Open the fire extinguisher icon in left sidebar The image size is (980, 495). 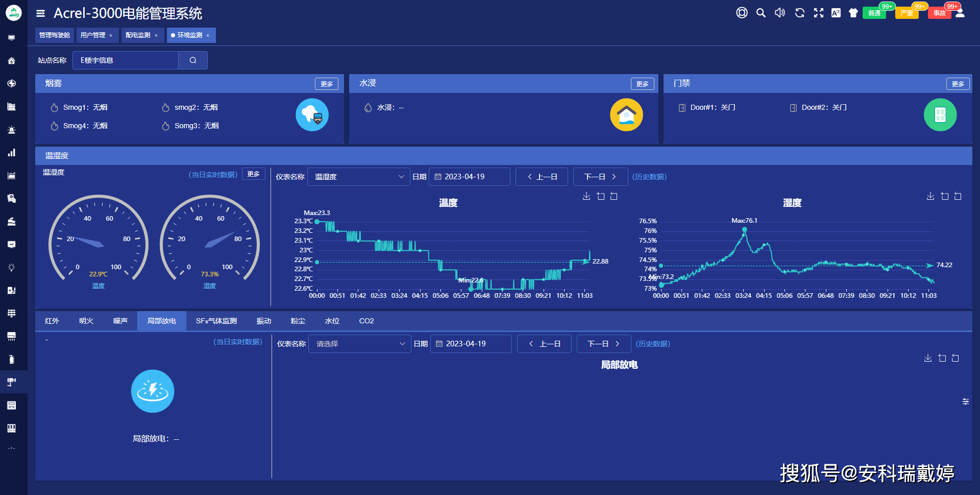point(12,359)
